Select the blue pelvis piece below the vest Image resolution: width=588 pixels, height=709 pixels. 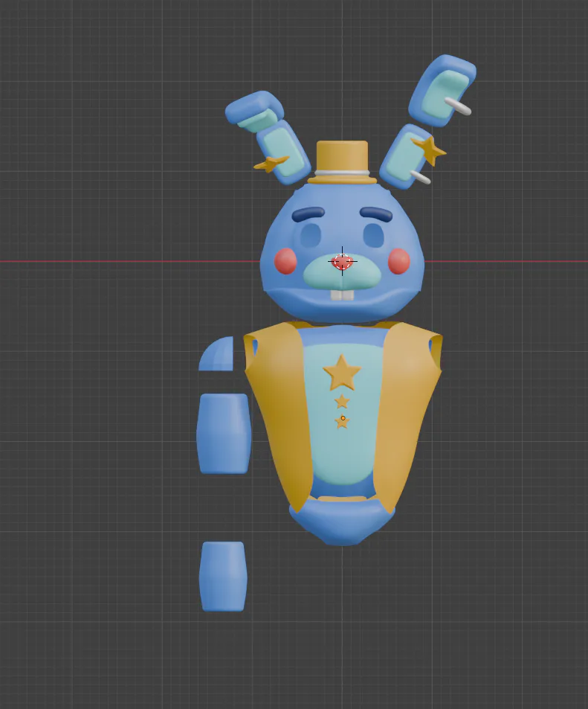point(342,522)
